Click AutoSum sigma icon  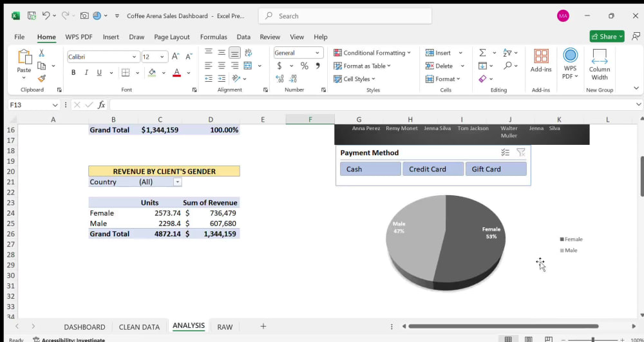[482, 53]
